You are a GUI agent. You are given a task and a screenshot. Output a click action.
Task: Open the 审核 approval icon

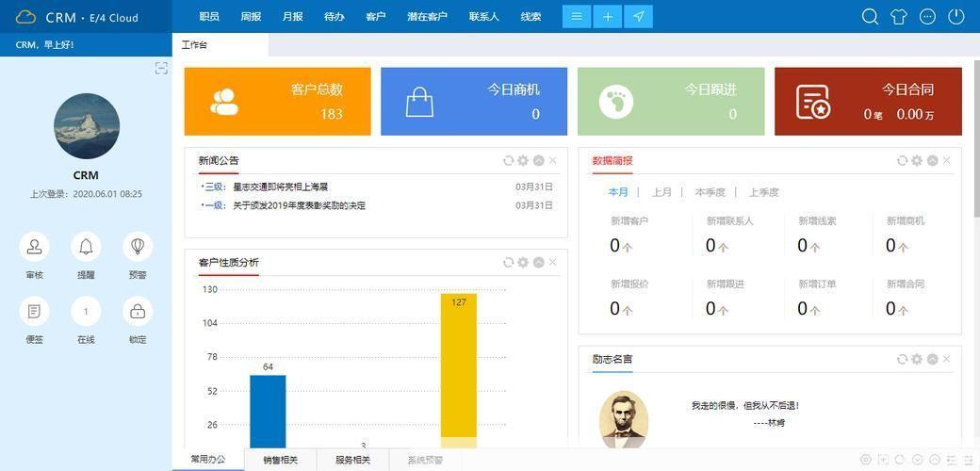34,246
